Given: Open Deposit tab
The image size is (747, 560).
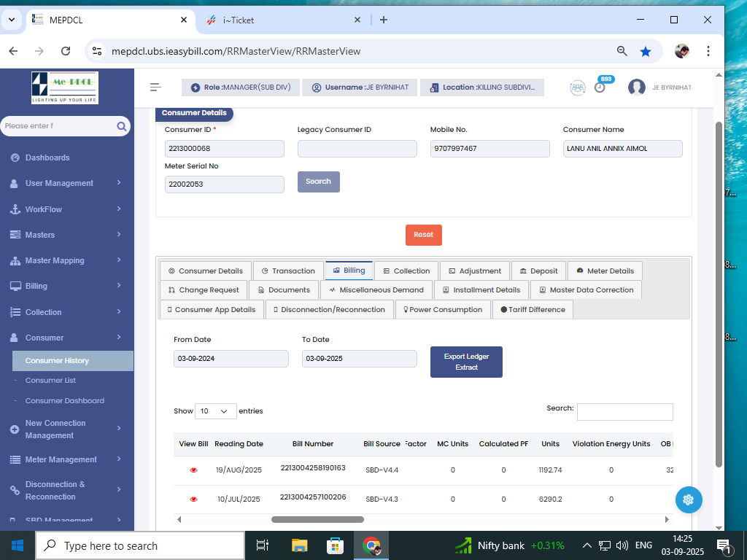Looking at the screenshot, I should 538,271.
